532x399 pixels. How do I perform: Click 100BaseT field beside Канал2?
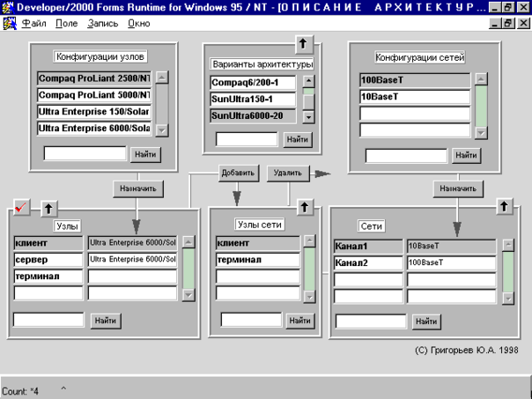click(452, 263)
